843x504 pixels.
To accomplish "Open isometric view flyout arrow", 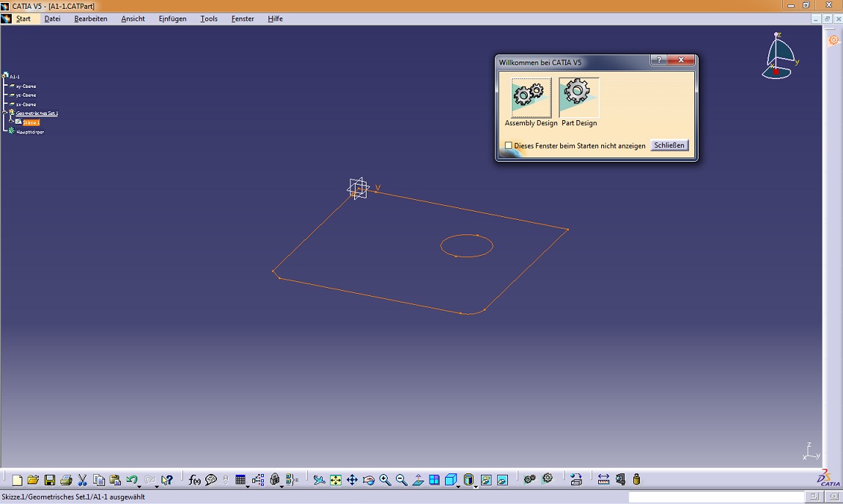I will pos(458,486).
